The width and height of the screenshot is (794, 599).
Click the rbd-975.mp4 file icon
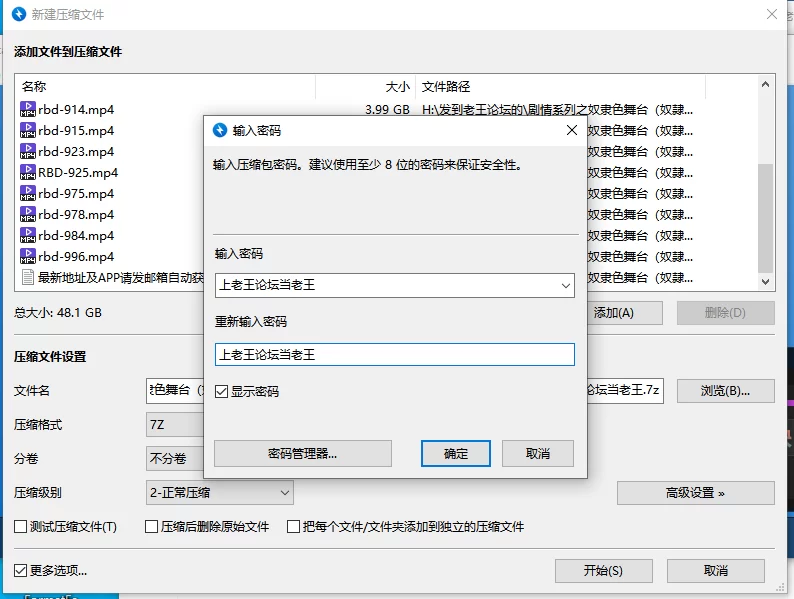coord(28,193)
